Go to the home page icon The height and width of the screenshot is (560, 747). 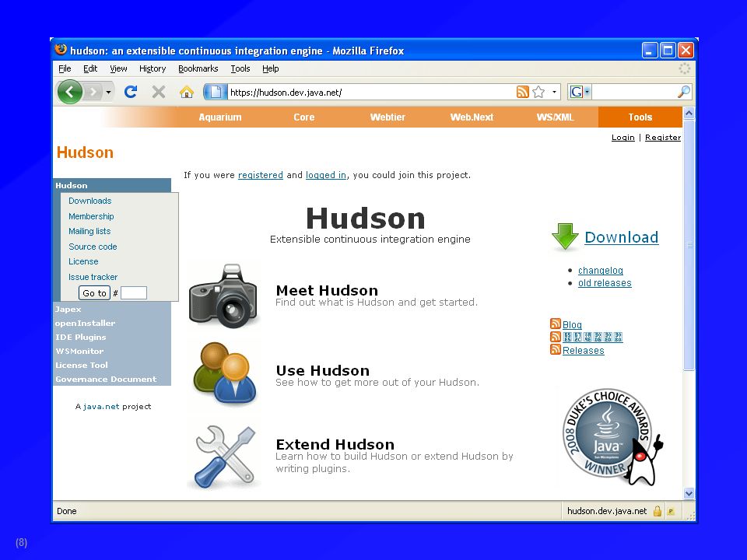186,92
